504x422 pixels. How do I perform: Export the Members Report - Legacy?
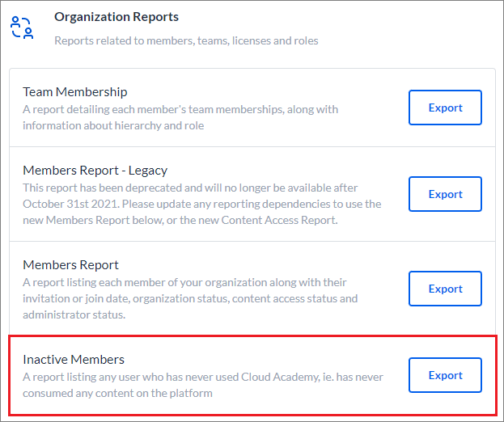[445, 194]
